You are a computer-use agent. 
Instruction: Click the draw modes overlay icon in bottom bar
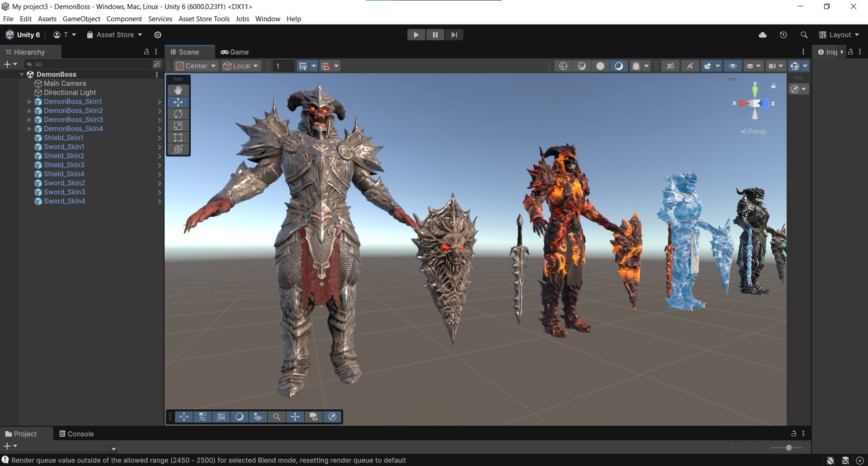(240, 417)
